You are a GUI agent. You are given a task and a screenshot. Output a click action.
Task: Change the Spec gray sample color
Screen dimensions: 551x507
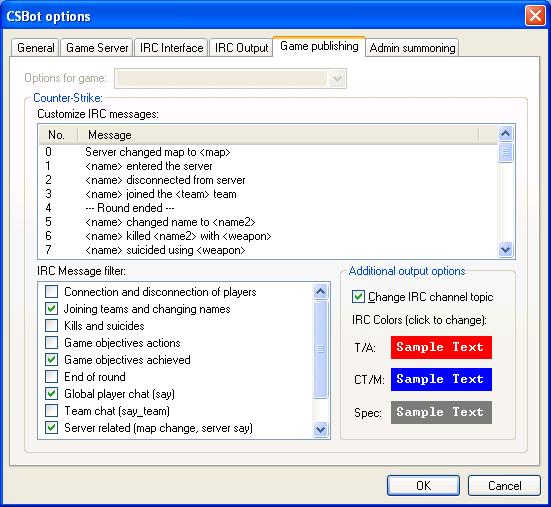441,412
